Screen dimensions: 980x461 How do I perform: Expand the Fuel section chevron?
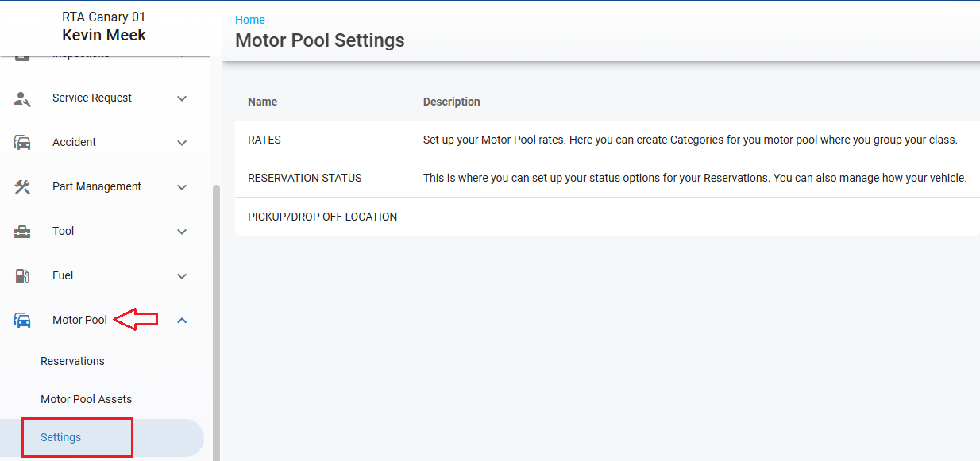(x=182, y=276)
